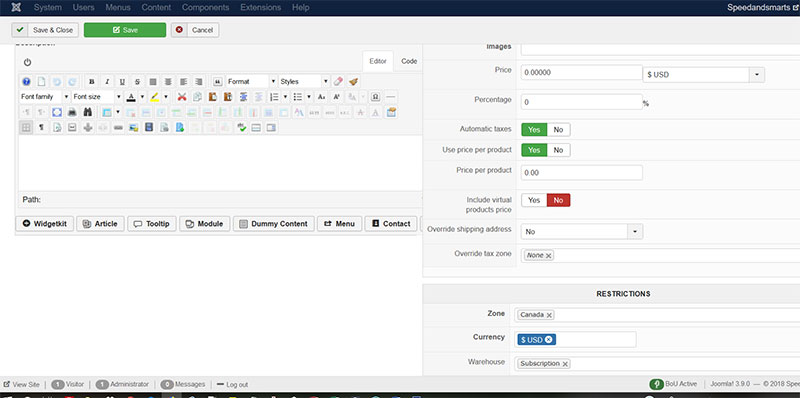Viewport: 800px width, 398px height.
Task: Toggle bold formatting in the editor
Action: [x=92, y=82]
